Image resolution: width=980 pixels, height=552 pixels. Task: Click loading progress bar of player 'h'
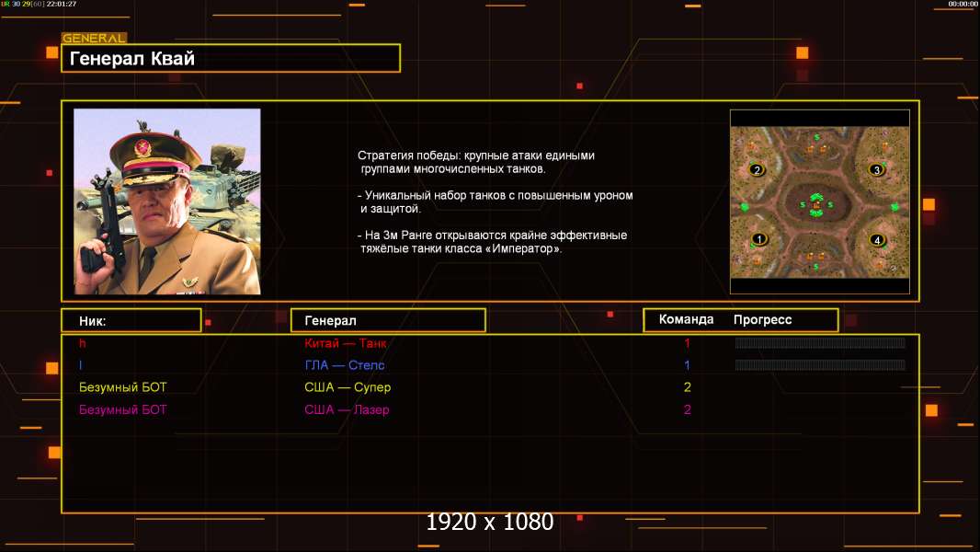coord(820,342)
